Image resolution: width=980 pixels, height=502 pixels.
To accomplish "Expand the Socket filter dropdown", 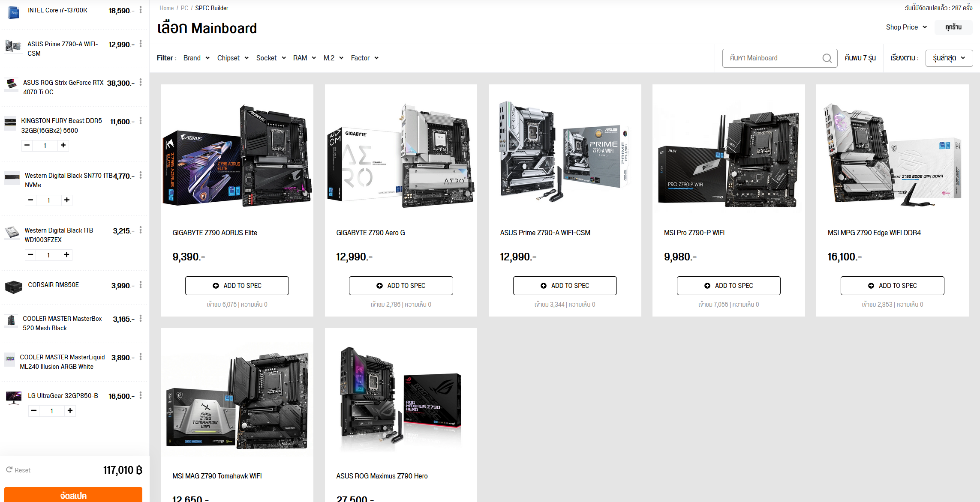I will pos(271,58).
